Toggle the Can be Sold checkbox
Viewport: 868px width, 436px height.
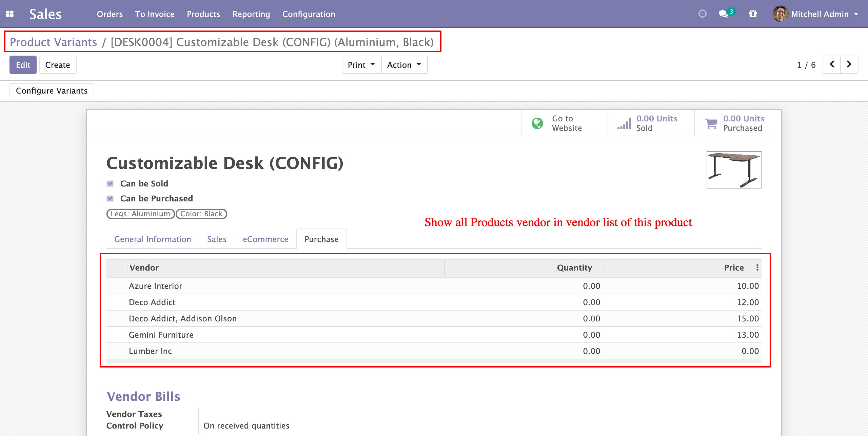coord(110,184)
